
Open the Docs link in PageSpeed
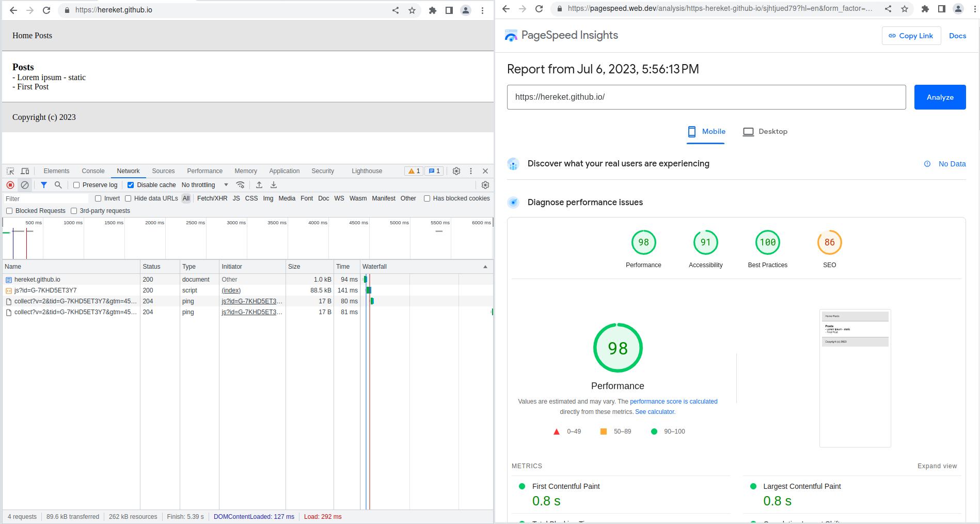pos(958,36)
